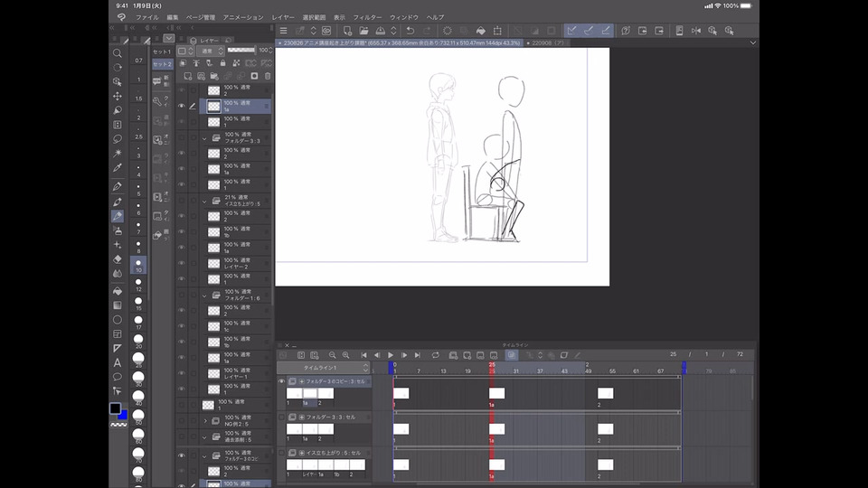The height and width of the screenshot is (488, 868).
Task: Enable visibility checkbox for イス立ち上がり track
Action: (281, 452)
